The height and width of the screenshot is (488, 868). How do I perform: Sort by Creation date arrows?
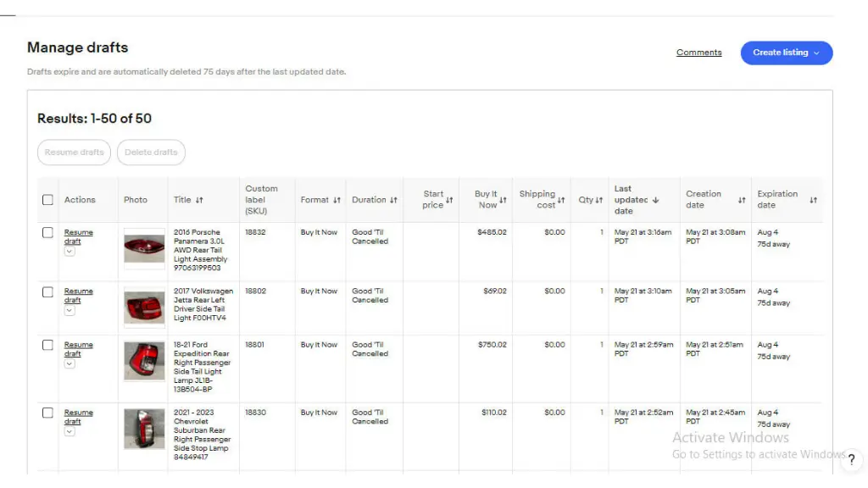[x=742, y=200]
